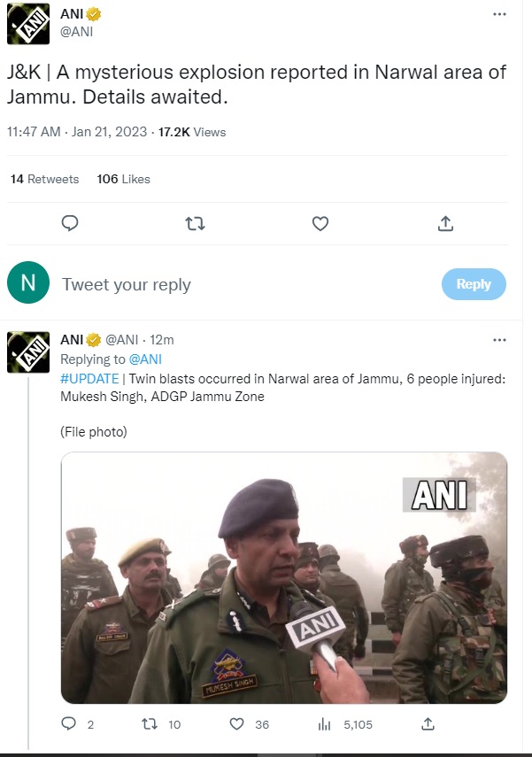
Task: Like the main ANI tweet
Action: pos(321,223)
